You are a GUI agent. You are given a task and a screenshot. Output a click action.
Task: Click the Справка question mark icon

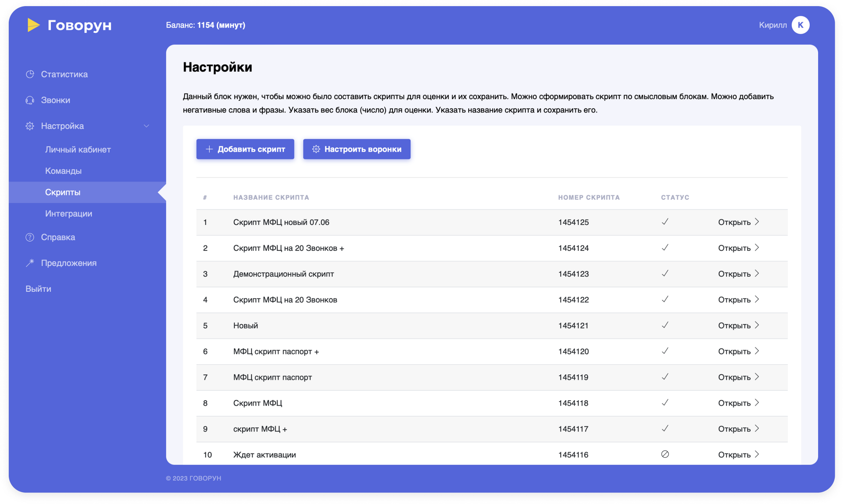pos(30,237)
